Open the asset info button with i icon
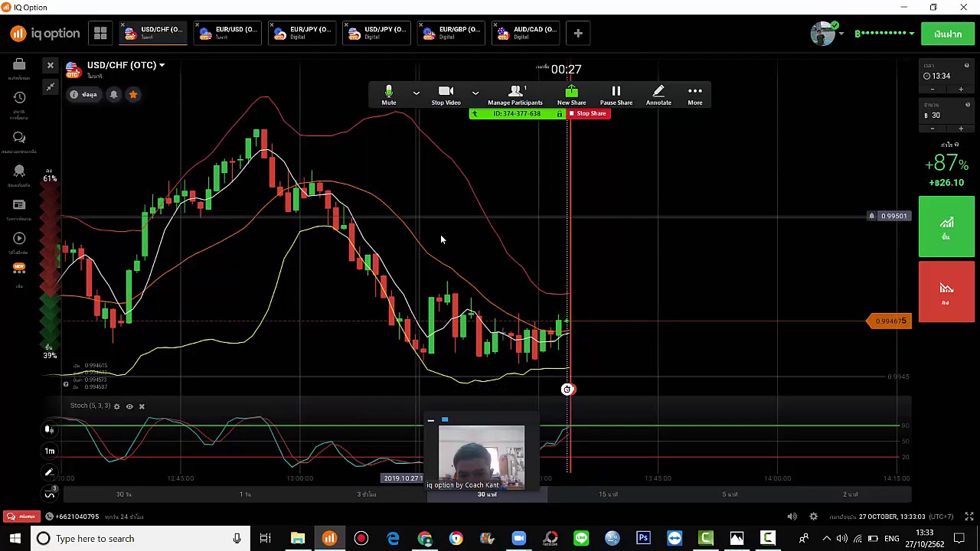The width and height of the screenshot is (980, 551). click(x=84, y=95)
